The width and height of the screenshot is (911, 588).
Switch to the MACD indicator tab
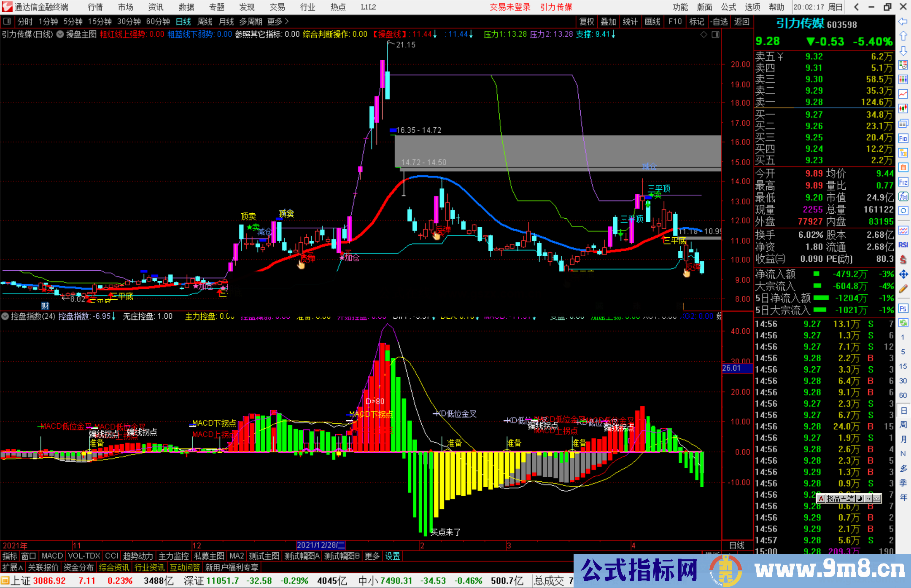(x=52, y=556)
